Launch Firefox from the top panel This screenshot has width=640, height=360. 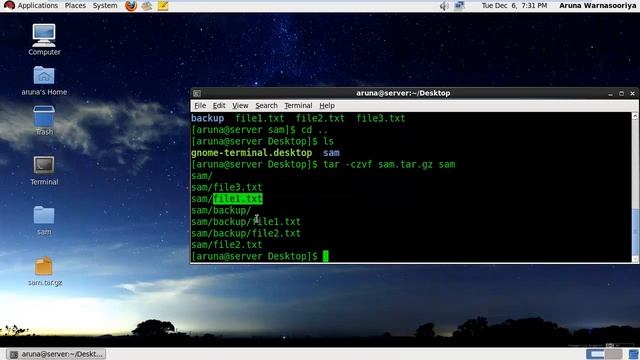point(131,6)
